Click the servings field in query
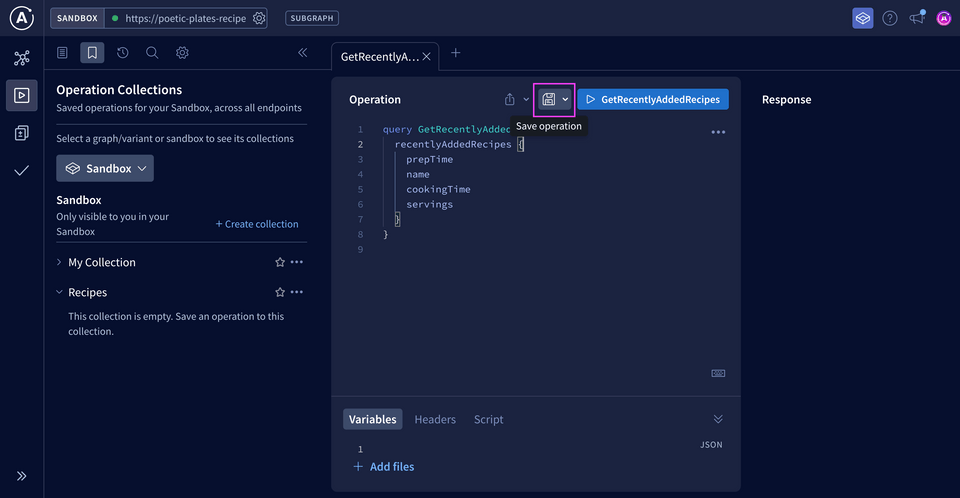Image resolution: width=960 pixels, height=498 pixels. coord(430,205)
